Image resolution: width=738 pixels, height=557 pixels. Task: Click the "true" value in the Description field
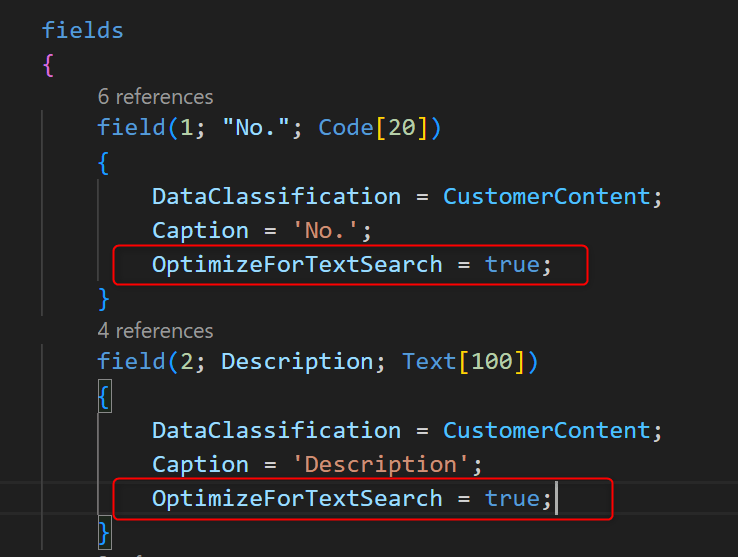click(x=512, y=498)
